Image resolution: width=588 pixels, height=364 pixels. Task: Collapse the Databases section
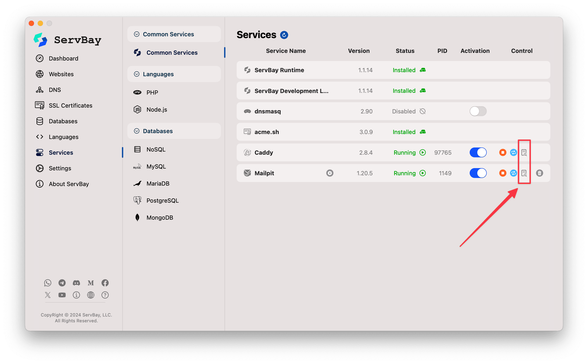pos(136,131)
